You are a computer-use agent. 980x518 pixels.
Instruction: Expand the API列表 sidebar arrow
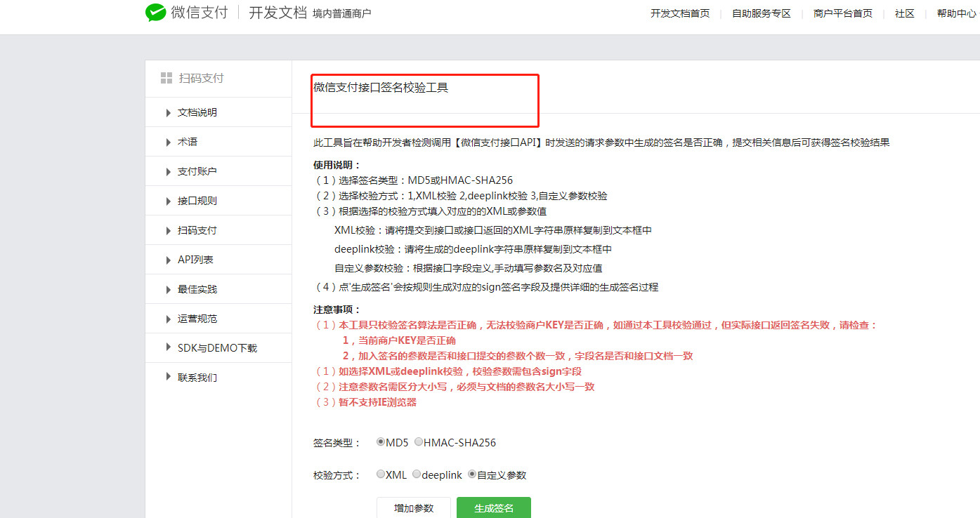click(169, 260)
